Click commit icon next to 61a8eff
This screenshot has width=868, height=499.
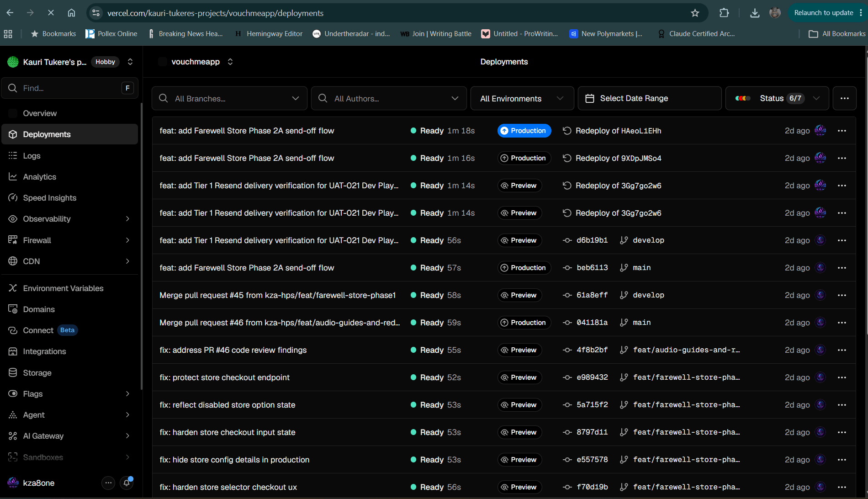tap(567, 295)
